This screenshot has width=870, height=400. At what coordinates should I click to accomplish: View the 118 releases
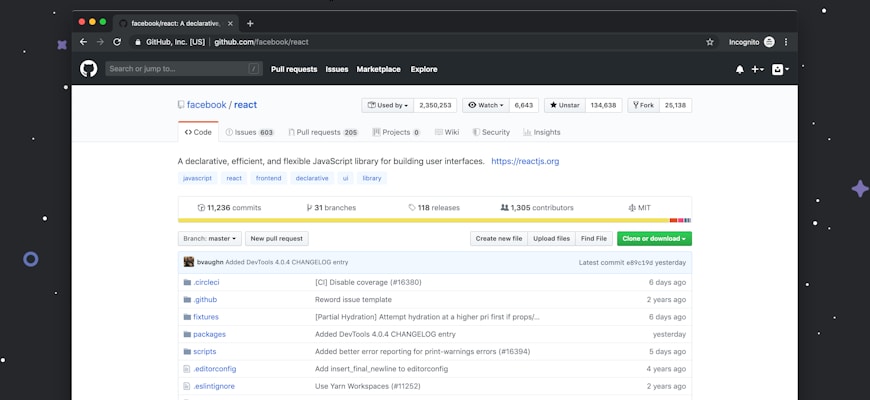tap(434, 207)
